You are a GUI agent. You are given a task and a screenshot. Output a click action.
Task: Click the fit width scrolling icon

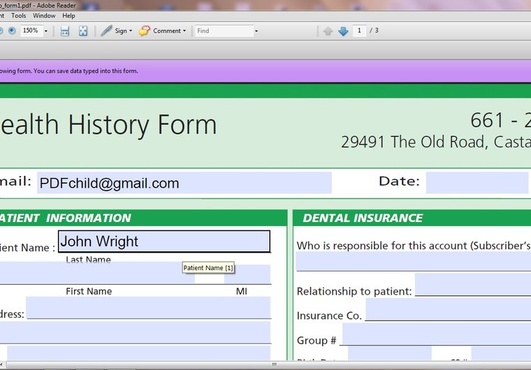(64, 31)
